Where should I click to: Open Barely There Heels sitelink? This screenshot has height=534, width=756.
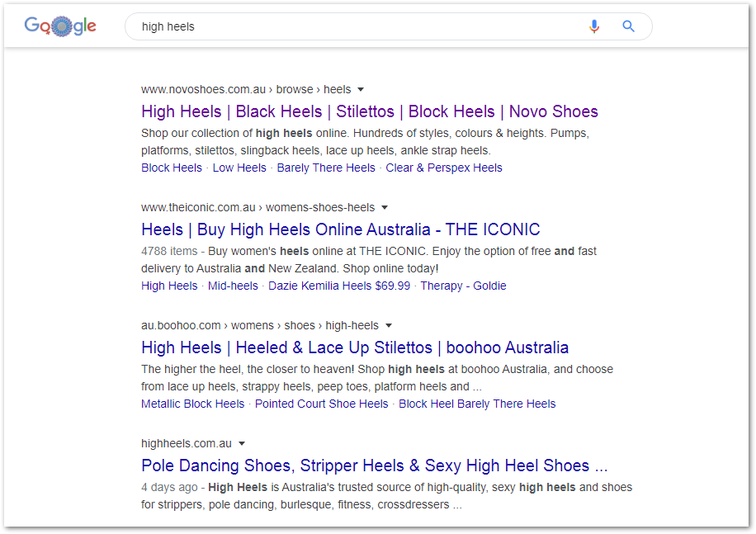(326, 168)
